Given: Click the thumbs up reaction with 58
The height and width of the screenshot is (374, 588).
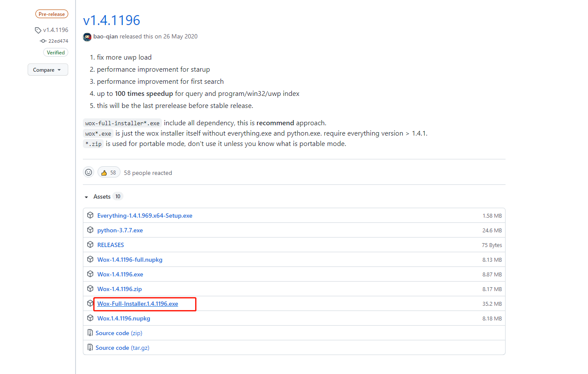Looking at the screenshot, I should [x=109, y=172].
